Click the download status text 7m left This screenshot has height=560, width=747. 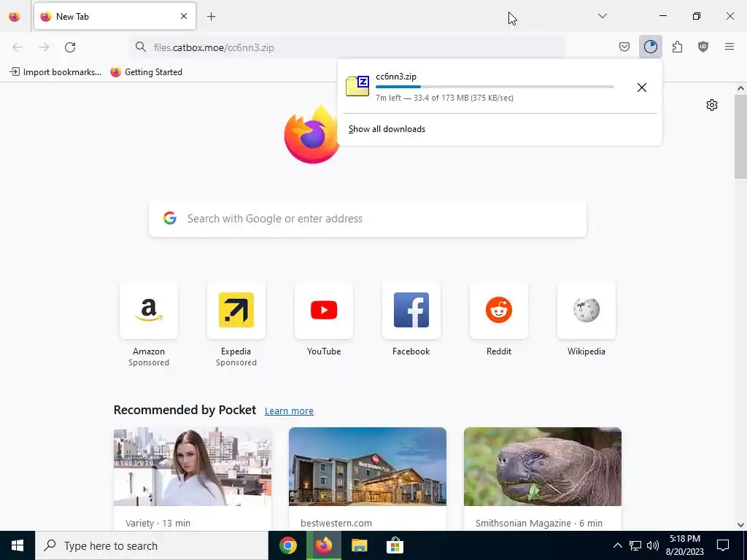click(x=444, y=98)
